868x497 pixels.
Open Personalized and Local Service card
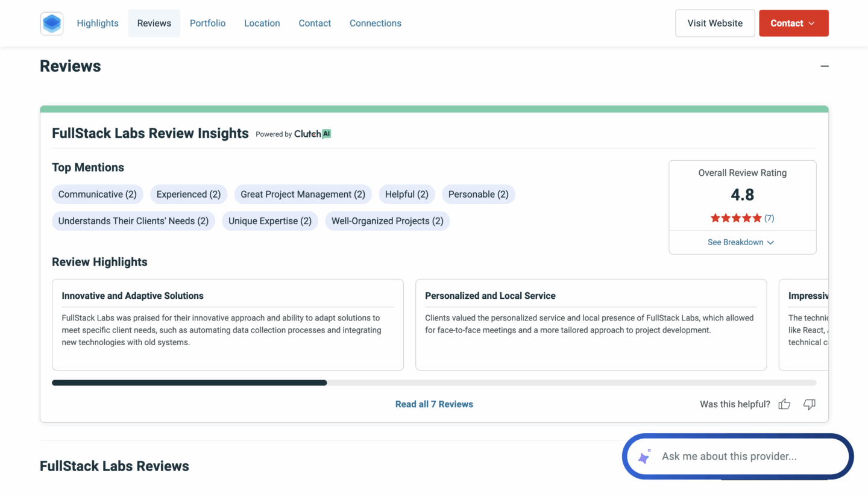point(591,325)
